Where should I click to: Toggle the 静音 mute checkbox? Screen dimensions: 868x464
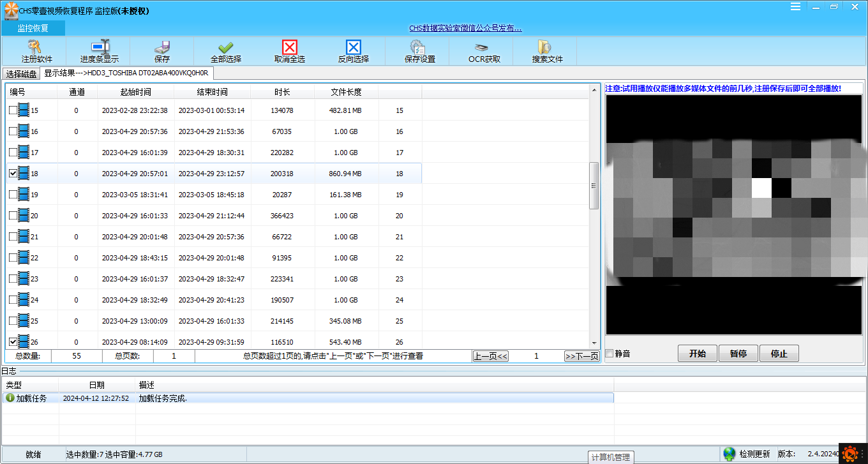click(609, 354)
